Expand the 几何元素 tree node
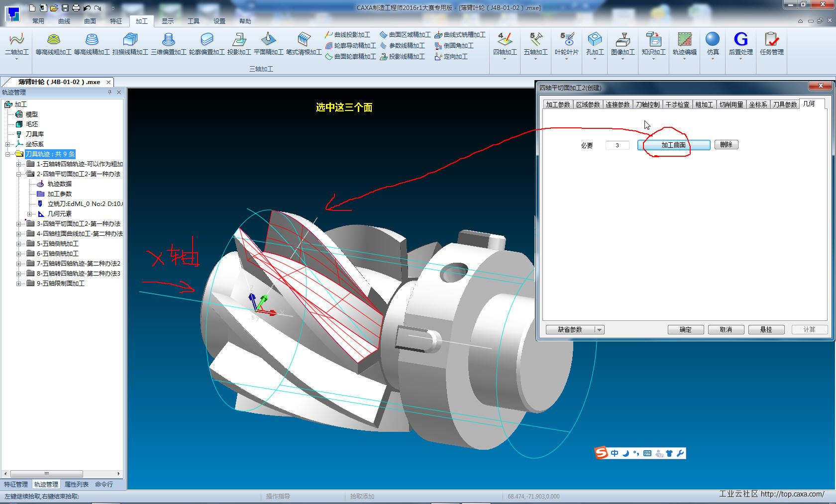 [29, 214]
